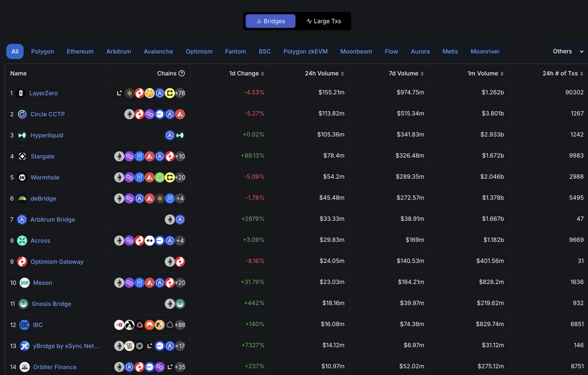
Task: Click the $155.21m 24h volume cell
Action: pos(331,93)
